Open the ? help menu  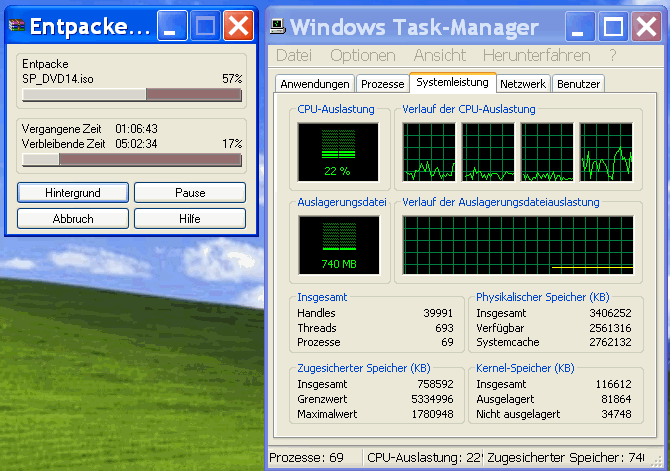click(613, 56)
